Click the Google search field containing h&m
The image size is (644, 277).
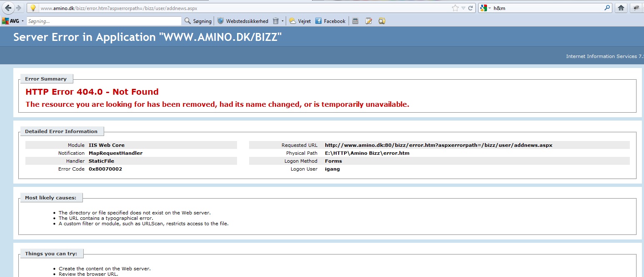pos(547,8)
